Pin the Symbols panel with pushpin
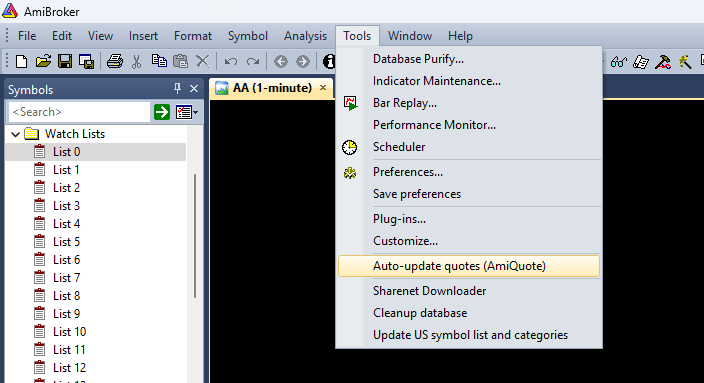Viewport: 704px width, 383px height. pyautogui.click(x=177, y=88)
